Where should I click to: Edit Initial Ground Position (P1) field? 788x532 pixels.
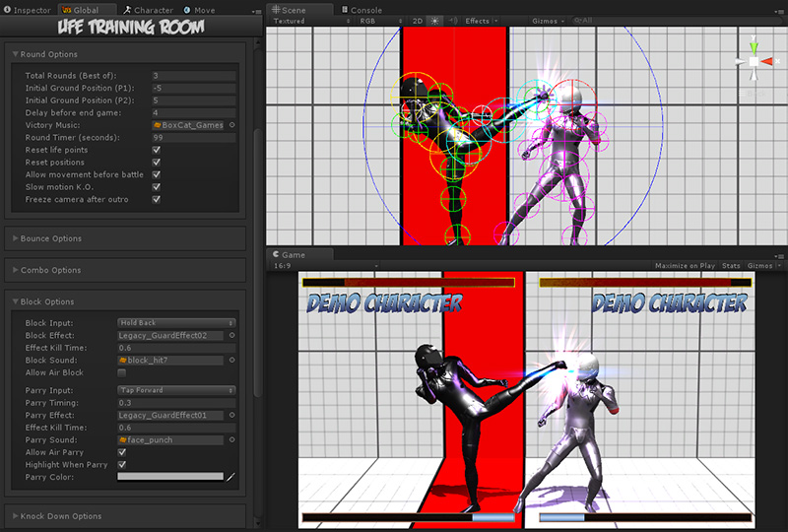pos(193,88)
